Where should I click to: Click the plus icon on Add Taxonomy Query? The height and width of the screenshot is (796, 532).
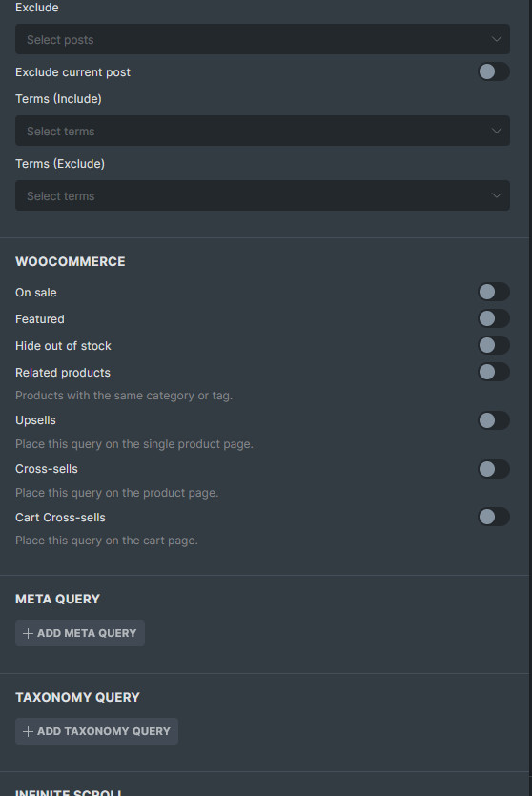click(x=28, y=731)
